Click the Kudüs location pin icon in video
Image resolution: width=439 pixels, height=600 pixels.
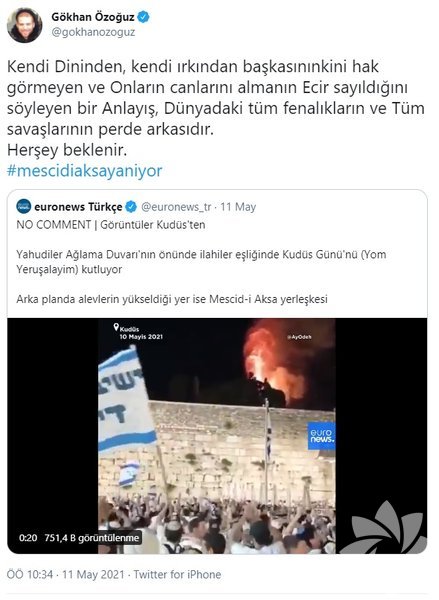click(x=116, y=328)
